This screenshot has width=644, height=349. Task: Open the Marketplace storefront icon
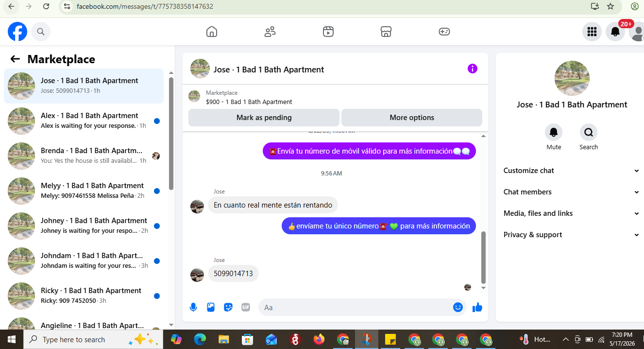pos(386,32)
